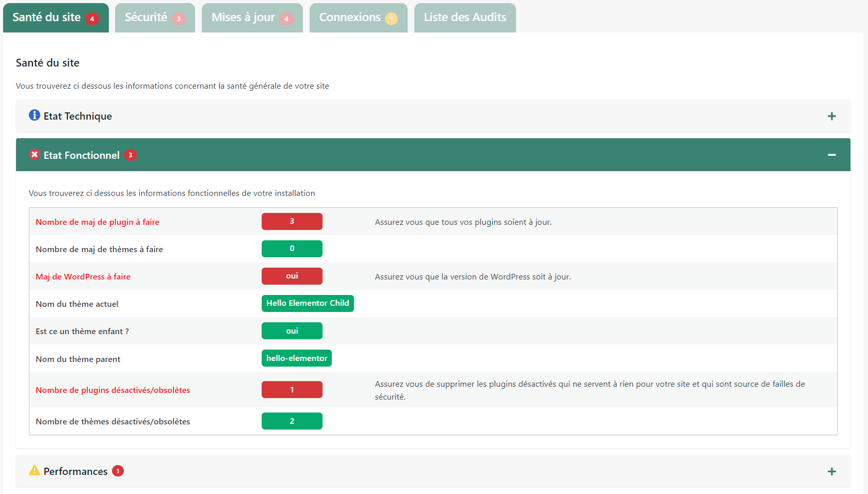Expand Etat Technique with the plus icon
This screenshot has height=494, width=868.
831,116
